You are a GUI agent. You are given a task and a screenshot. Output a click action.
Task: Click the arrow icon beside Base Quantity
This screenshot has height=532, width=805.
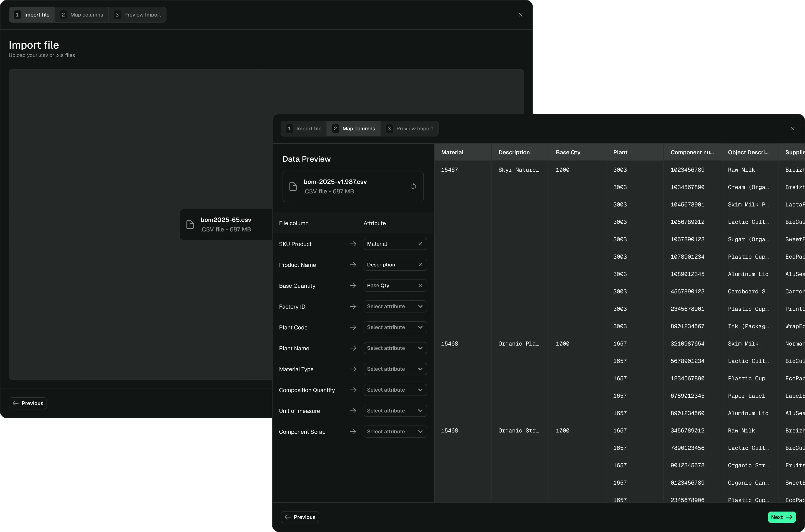[353, 286]
